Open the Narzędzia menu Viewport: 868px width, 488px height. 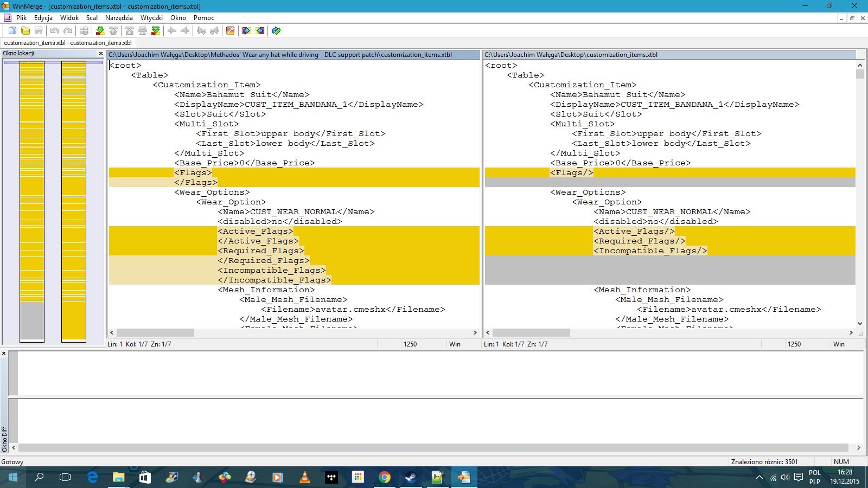point(119,18)
